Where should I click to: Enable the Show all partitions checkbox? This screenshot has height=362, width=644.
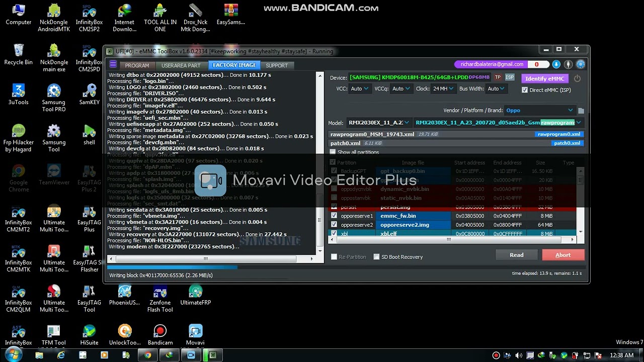[333, 152]
